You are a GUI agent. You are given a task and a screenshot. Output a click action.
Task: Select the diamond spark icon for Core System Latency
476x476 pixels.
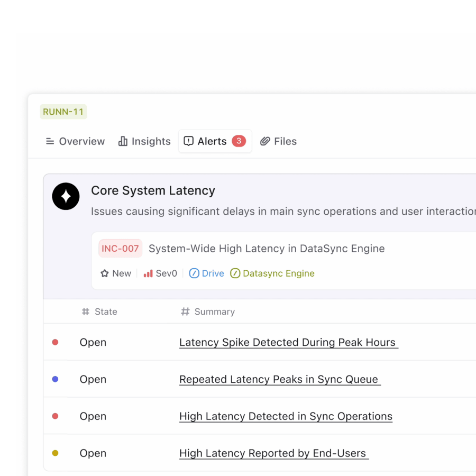[66, 196]
